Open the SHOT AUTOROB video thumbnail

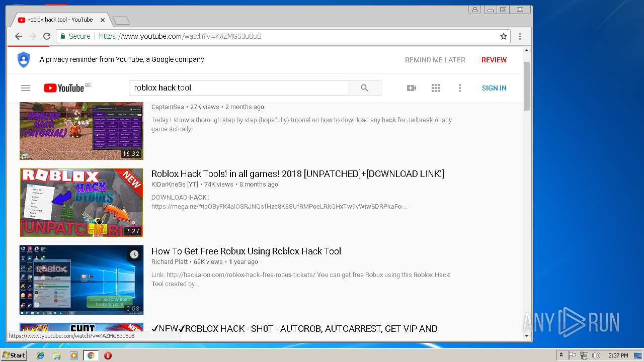82,328
